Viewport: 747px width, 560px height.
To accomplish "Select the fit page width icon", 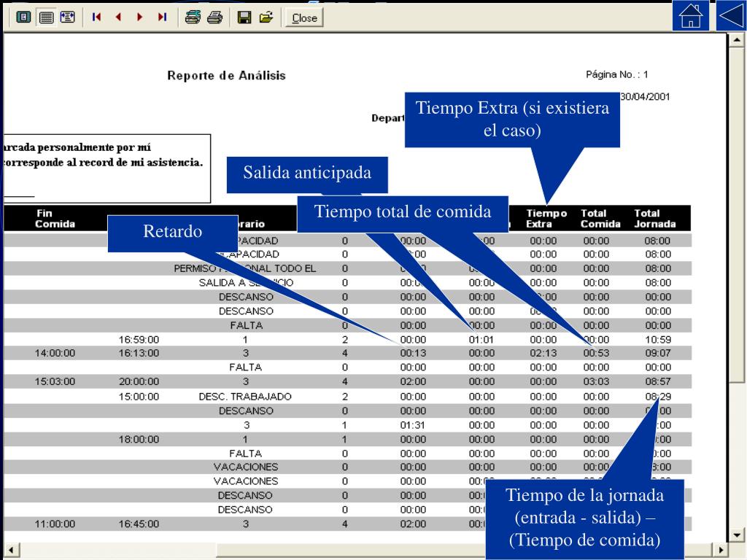I will pos(68,17).
